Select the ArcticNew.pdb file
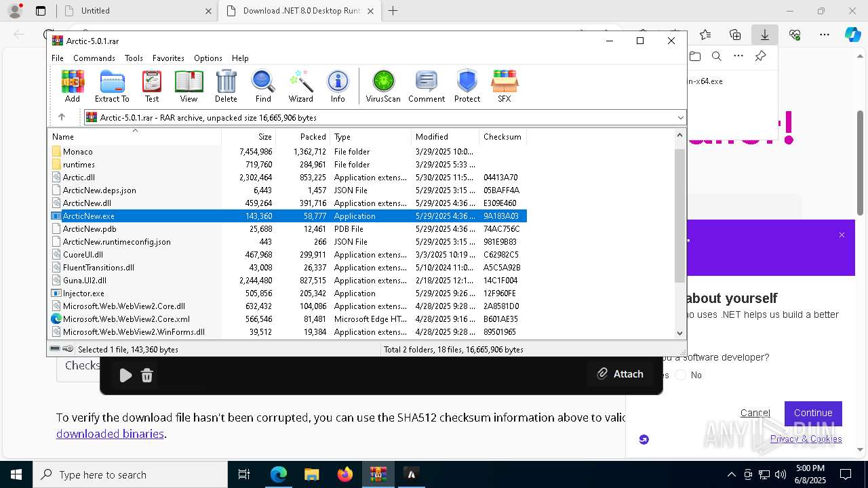This screenshot has height=488, width=868. (x=90, y=229)
